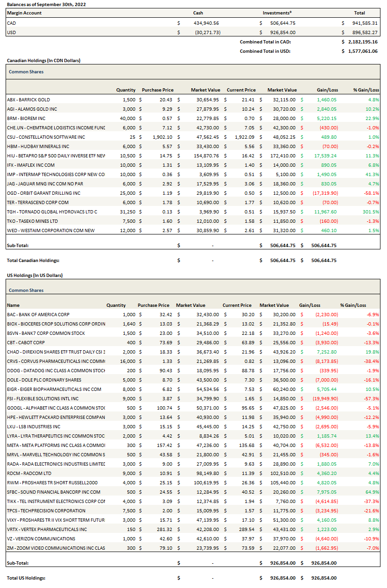Select OGD - ORBIT GARANT DRILLING INC
The image size is (387, 588).
coord(44,193)
